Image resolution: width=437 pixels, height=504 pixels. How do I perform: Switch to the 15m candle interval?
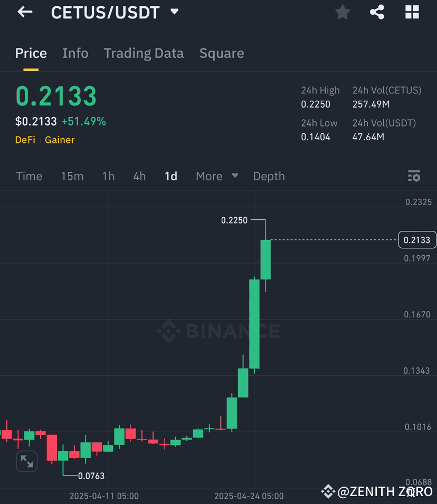[x=72, y=176]
